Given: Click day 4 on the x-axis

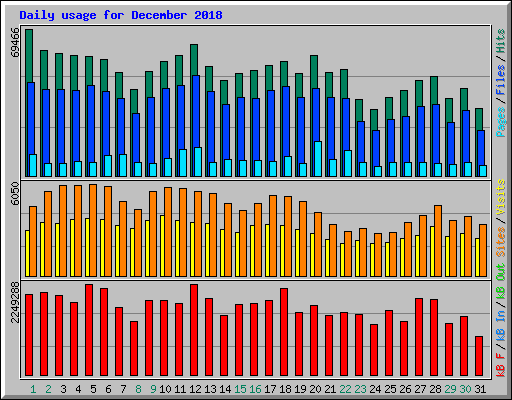Looking at the screenshot, I should tap(78, 389).
